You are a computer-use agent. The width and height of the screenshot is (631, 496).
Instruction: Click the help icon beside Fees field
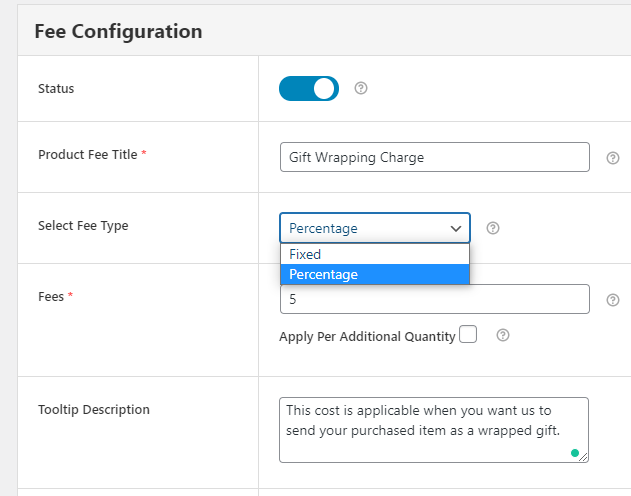coord(613,300)
